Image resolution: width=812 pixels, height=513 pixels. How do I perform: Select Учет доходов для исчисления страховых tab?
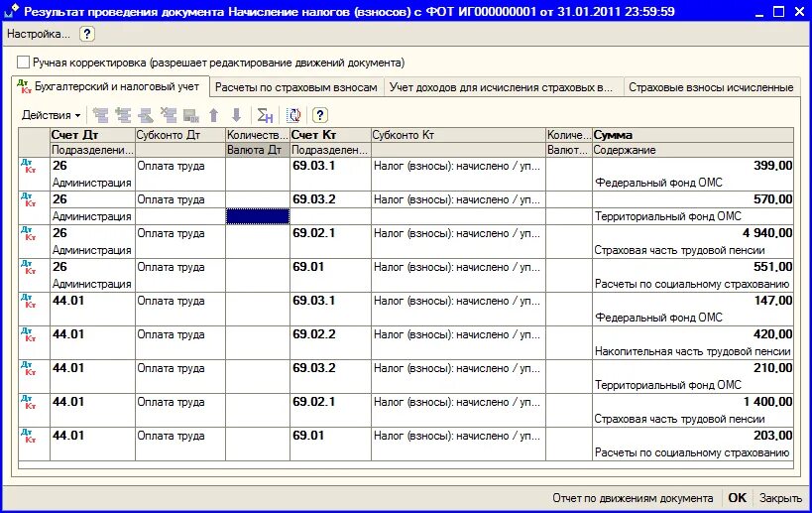[501, 87]
